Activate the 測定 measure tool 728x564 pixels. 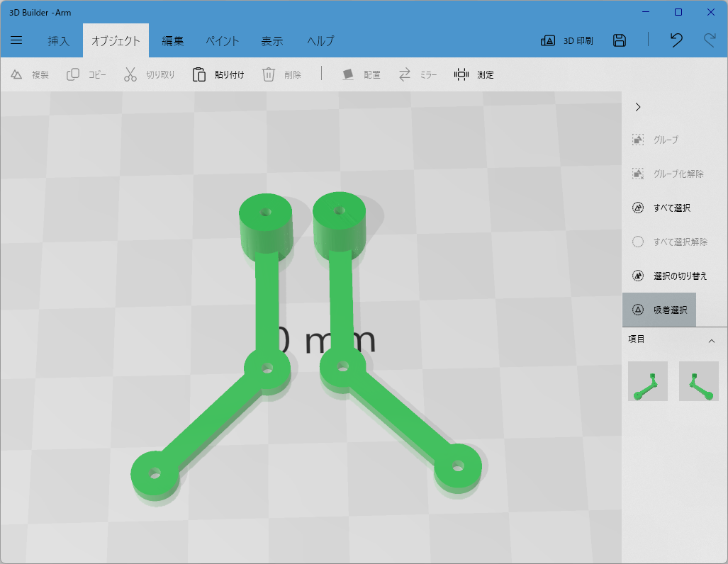tap(474, 74)
